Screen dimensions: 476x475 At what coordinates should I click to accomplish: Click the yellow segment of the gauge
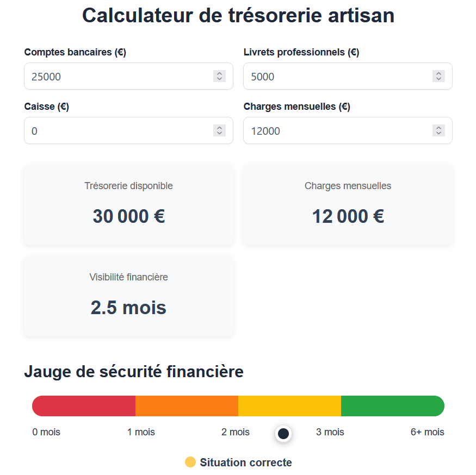[289, 406]
